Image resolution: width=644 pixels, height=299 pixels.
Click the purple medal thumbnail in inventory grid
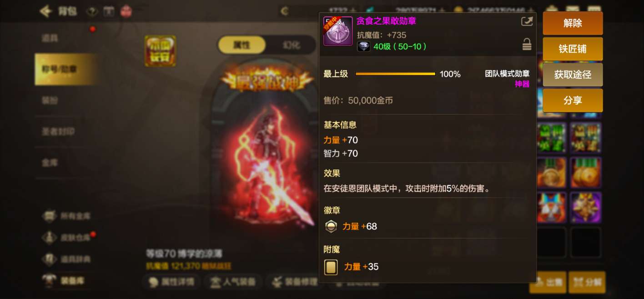tap(586, 208)
